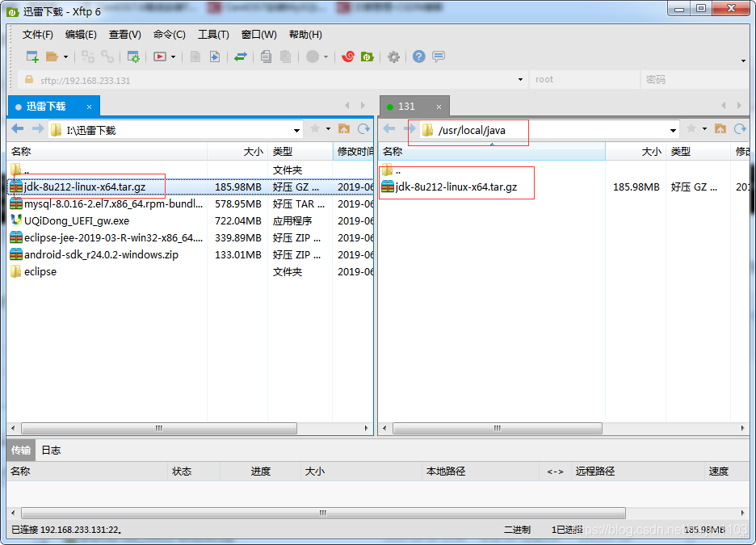This screenshot has width=756, height=545.
Task: Click the Open session folder icon
Action: point(52,57)
